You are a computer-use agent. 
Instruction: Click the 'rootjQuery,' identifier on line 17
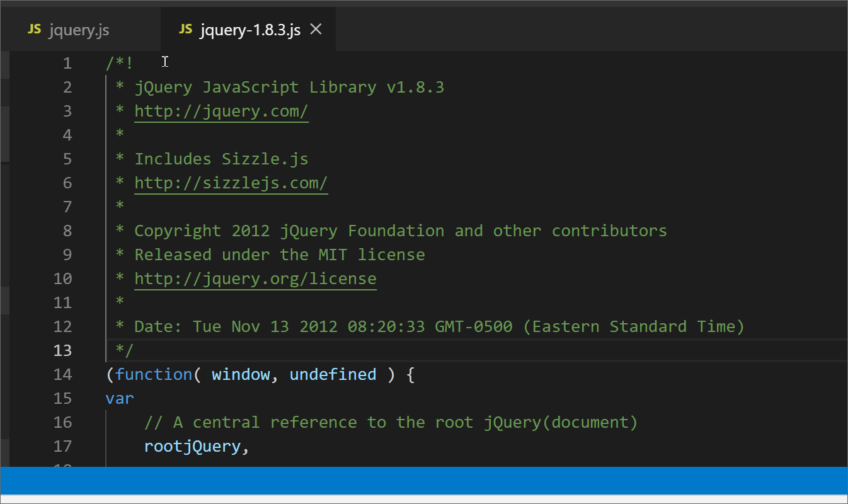[x=197, y=446]
